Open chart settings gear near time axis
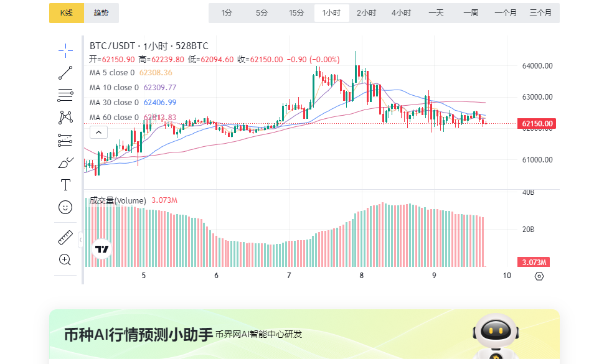This screenshot has height=364, width=594. click(x=539, y=276)
